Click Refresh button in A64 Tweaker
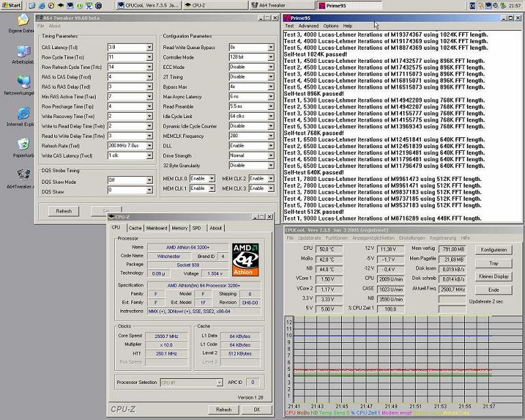 [x=64, y=211]
